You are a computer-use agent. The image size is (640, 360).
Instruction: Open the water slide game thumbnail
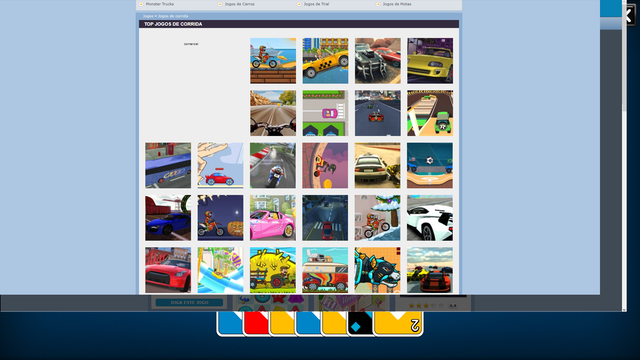point(220,270)
